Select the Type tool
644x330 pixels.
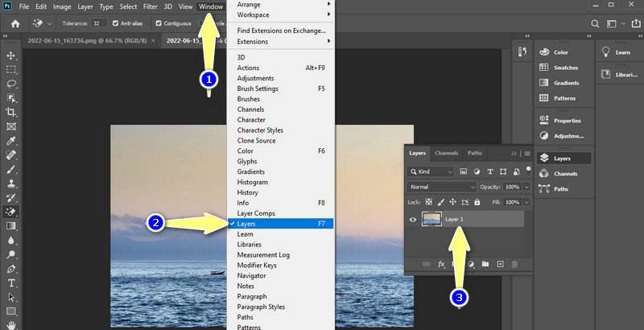pos(11,283)
